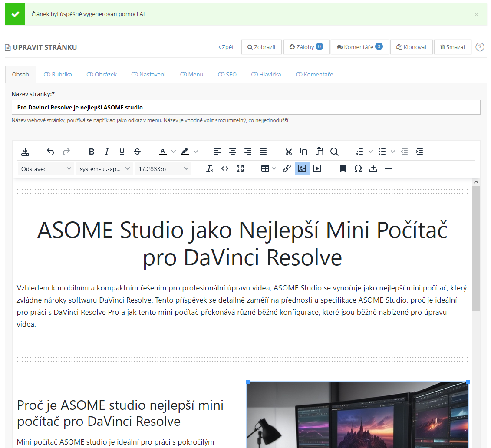Insert an anchor with the bookmark icon

(x=343, y=168)
